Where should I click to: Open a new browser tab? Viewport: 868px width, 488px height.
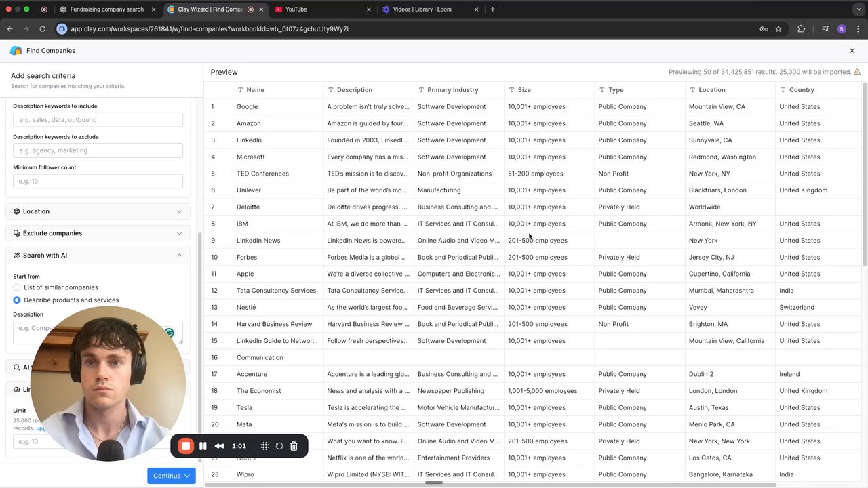pyautogui.click(x=492, y=9)
